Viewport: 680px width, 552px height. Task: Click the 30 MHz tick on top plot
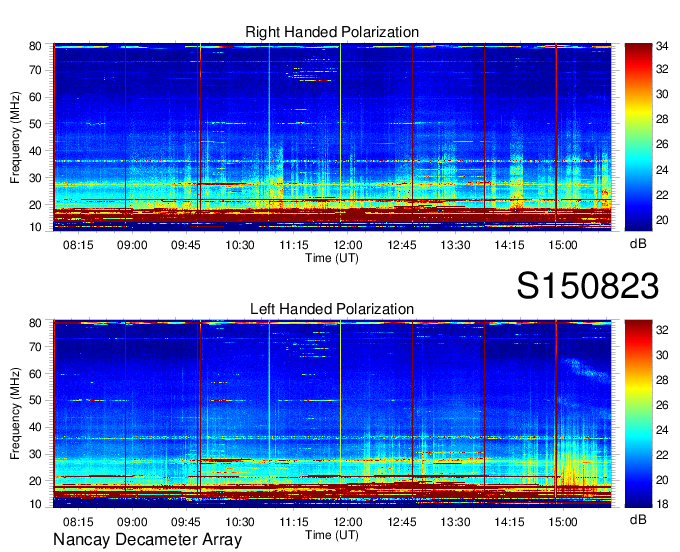click(35, 178)
